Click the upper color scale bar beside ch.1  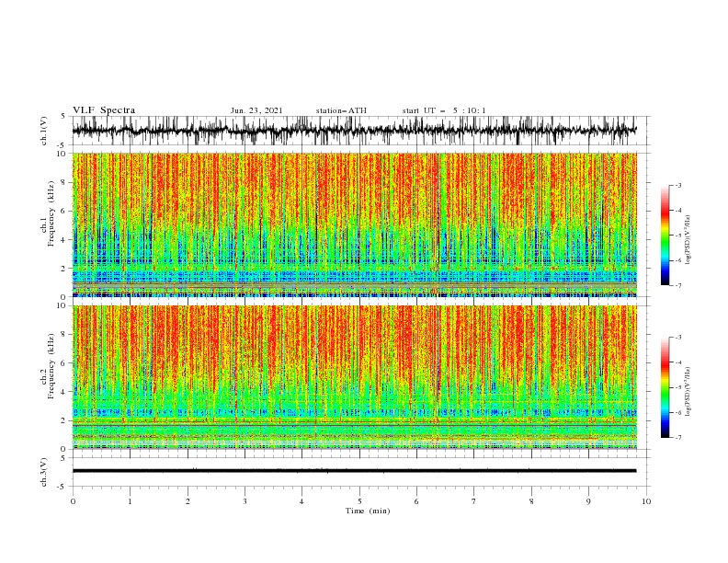coord(665,236)
